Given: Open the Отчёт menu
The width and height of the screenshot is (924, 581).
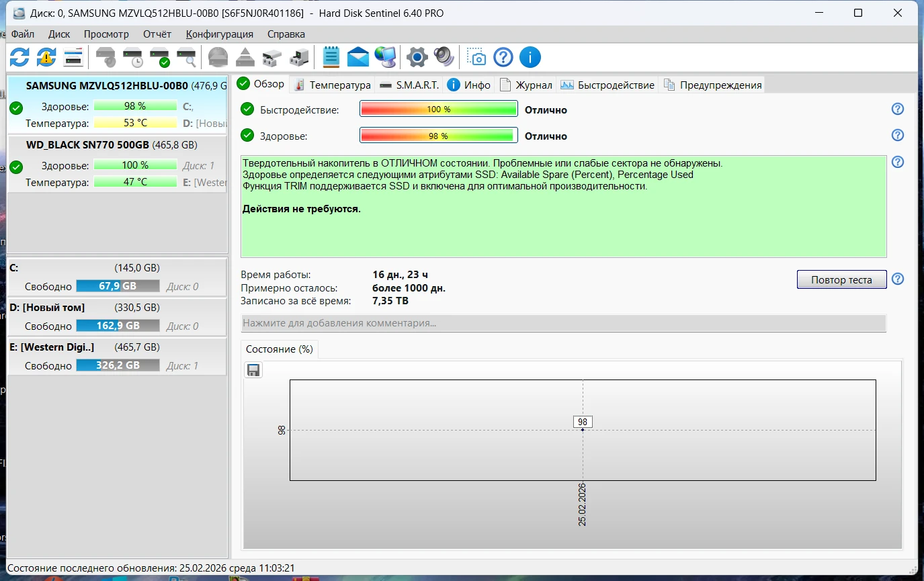Looking at the screenshot, I should 157,34.
